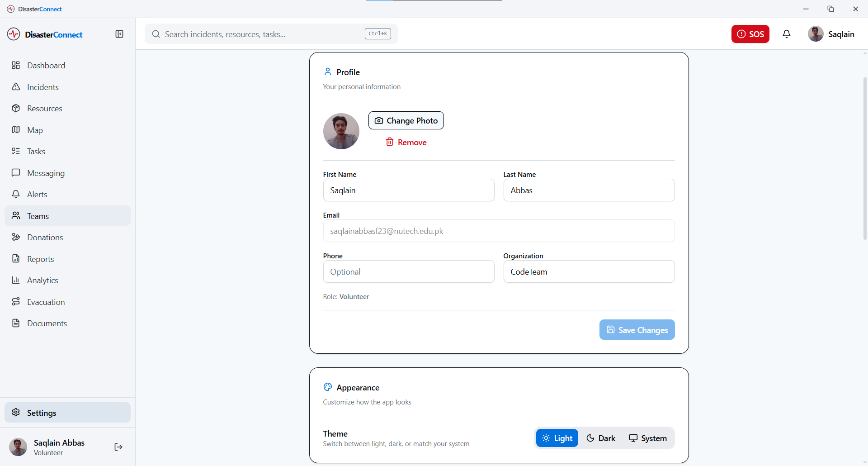Go to the Evacuation section
This screenshot has height=466, width=868.
pyautogui.click(x=46, y=302)
